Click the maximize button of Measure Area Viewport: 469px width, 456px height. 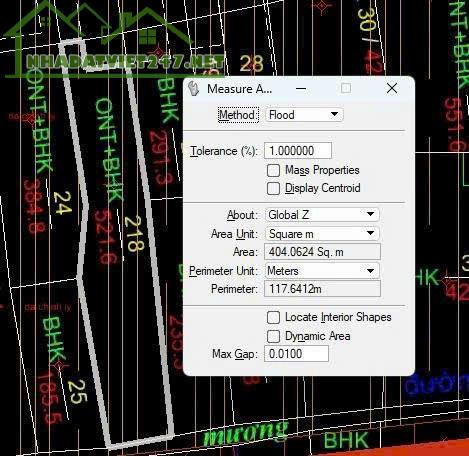click(x=346, y=88)
